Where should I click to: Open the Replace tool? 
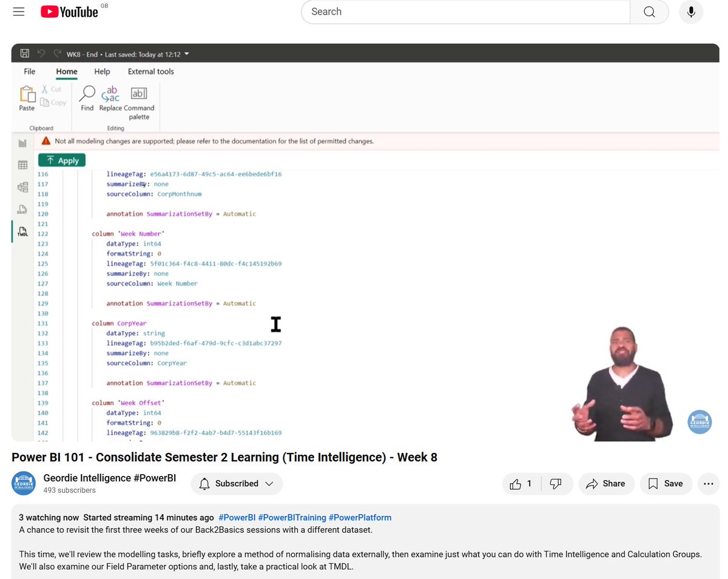click(x=111, y=99)
